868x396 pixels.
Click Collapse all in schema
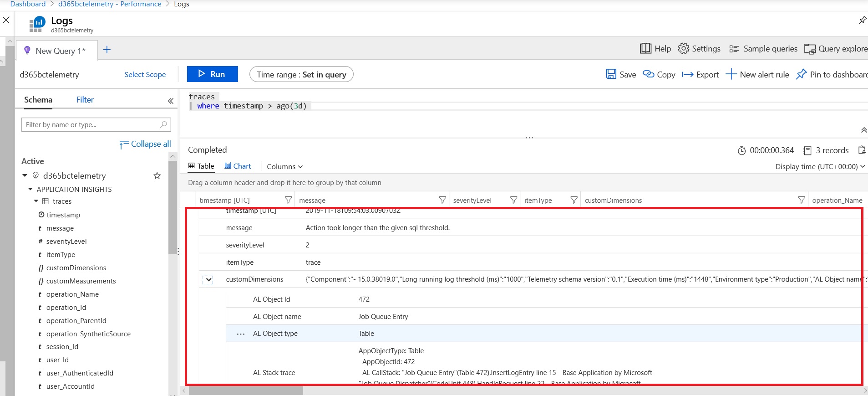coord(145,144)
